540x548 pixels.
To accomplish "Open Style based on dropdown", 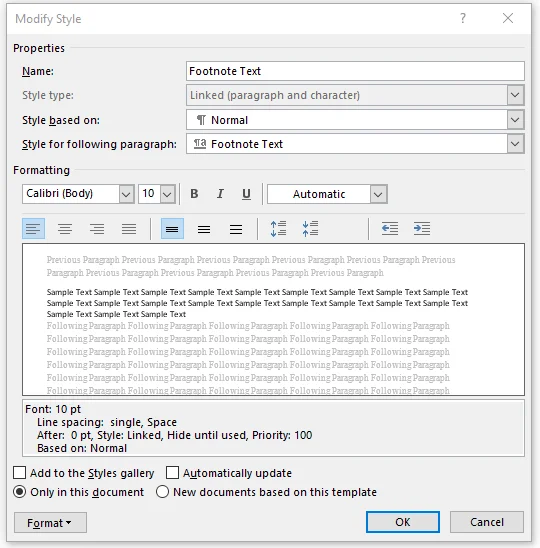I will (355, 120).
